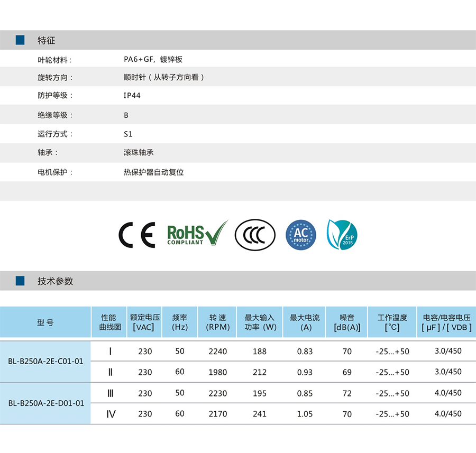Click the 转速 (RPM) column header
The height and width of the screenshot is (453, 476).
pos(217,322)
